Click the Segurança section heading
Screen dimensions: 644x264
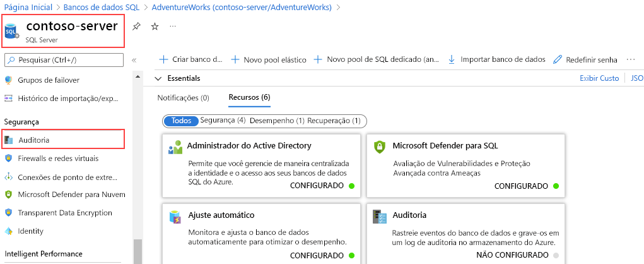pyautogui.click(x=21, y=122)
